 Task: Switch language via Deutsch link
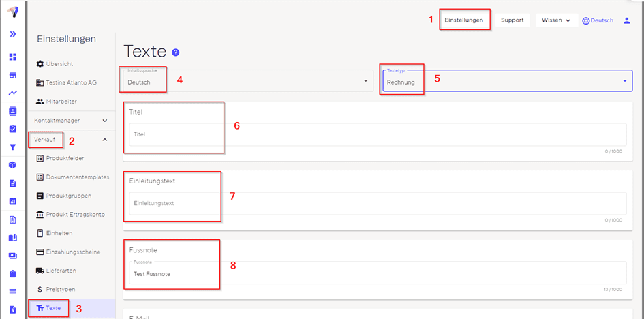[598, 20]
